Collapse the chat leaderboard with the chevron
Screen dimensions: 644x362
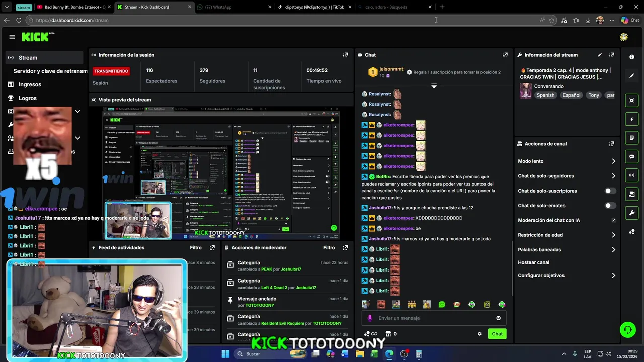pos(434,86)
